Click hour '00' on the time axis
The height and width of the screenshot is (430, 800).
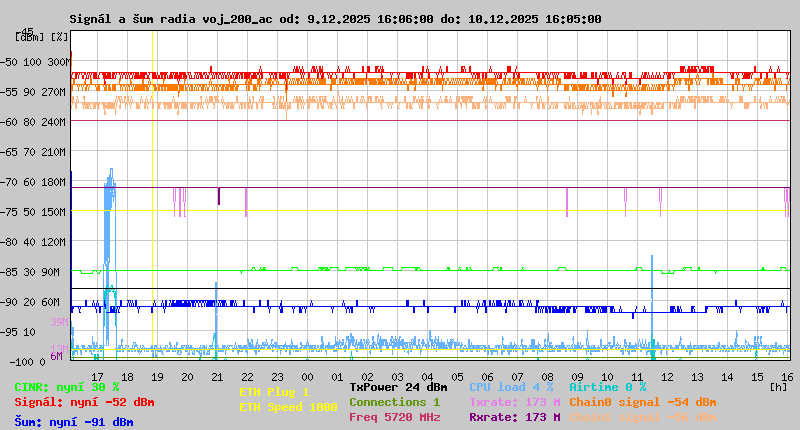tap(307, 377)
